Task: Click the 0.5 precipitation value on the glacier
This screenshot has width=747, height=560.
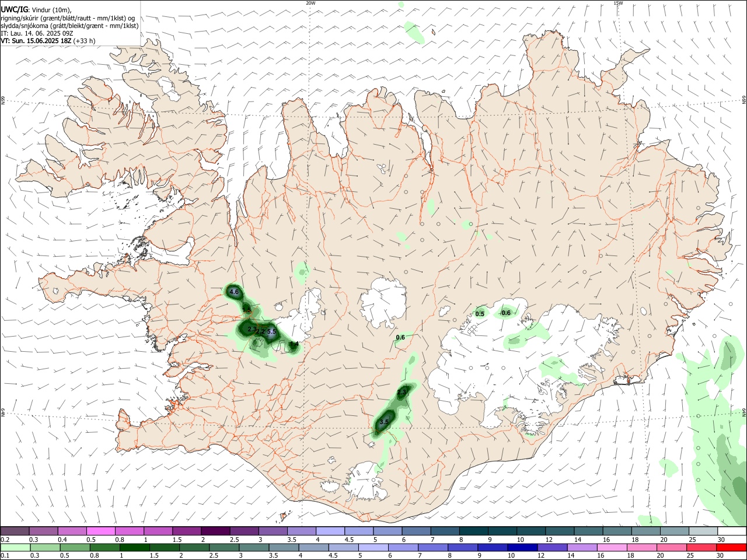Action: pos(480,314)
